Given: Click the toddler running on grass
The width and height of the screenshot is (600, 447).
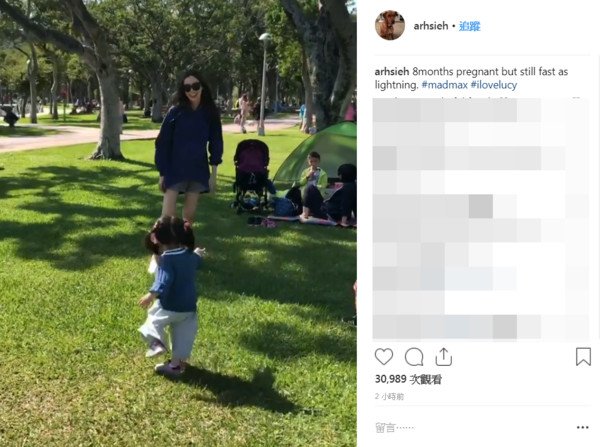Looking at the screenshot, I should click(171, 295).
